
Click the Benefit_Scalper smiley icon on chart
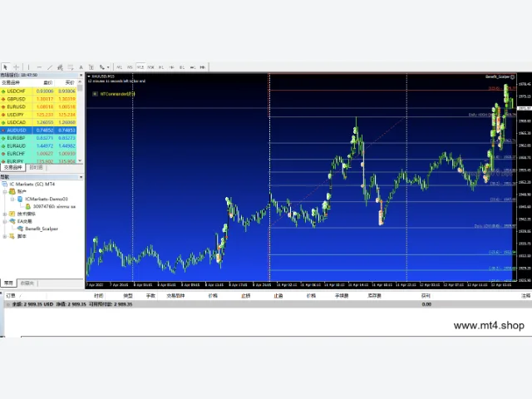(x=513, y=77)
